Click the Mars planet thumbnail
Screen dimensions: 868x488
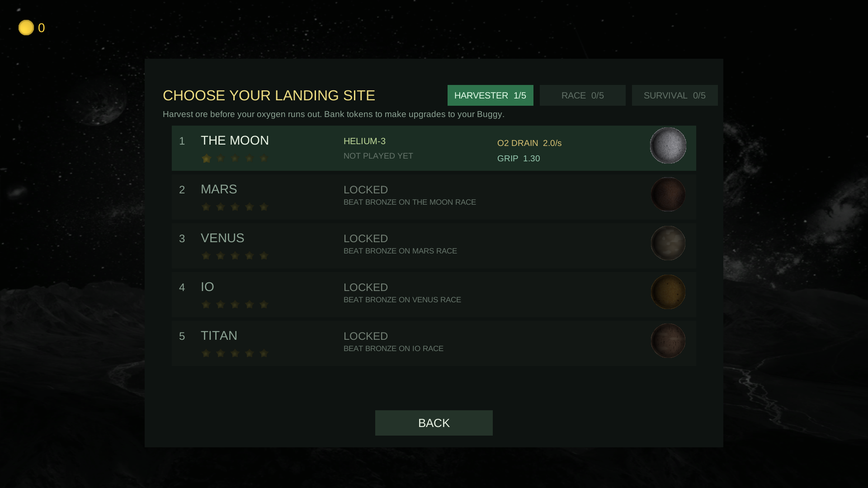(x=668, y=194)
